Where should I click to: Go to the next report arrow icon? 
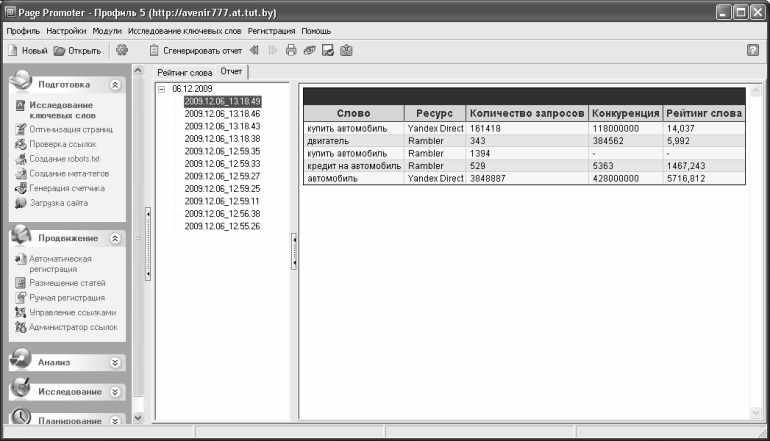pos(273,50)
